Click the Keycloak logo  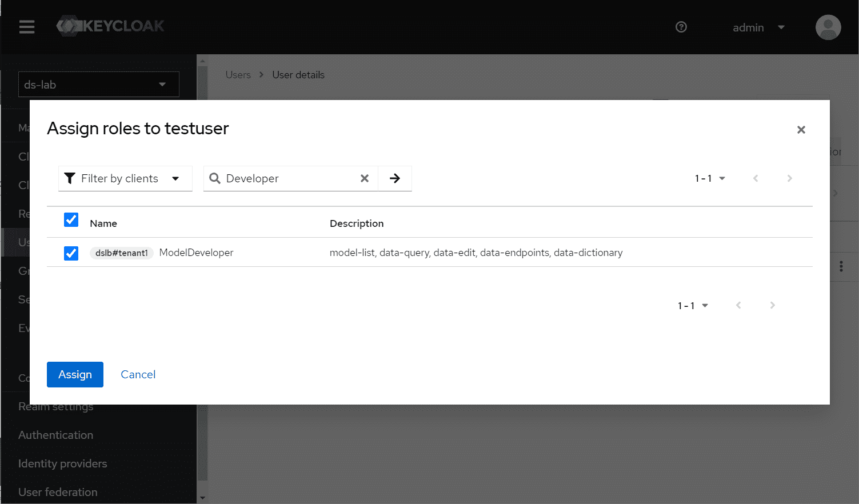(x=110, y=26)
